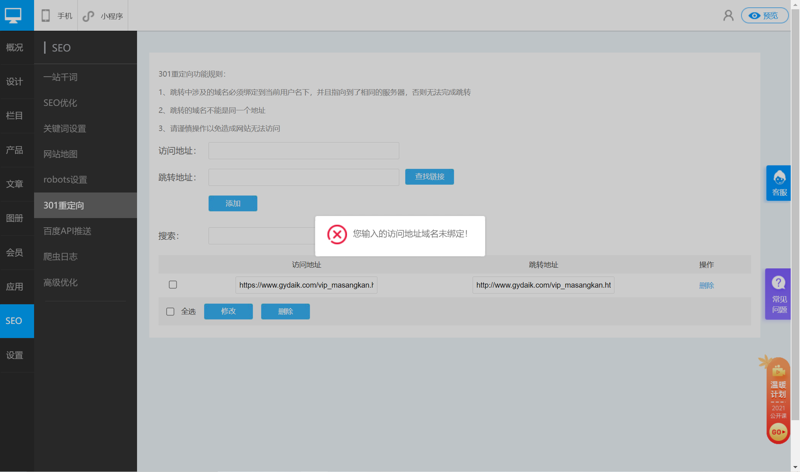800x472 pixels.
Task: Switch to the 手机 mobile view
Action: coord(56,16)
